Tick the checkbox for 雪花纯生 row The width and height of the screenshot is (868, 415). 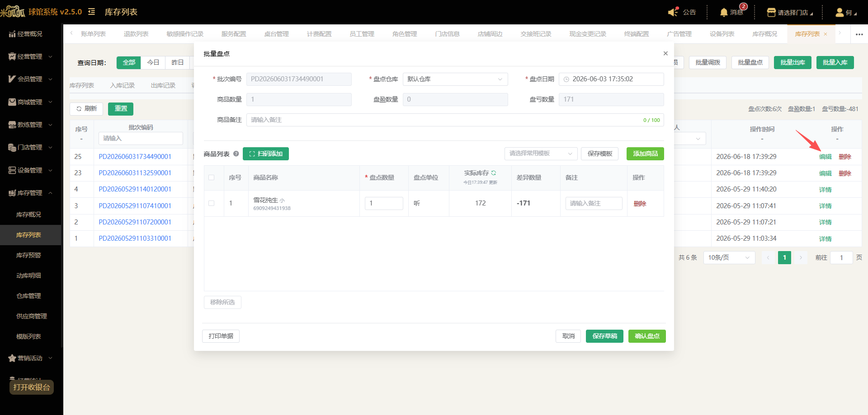[211, 203]
